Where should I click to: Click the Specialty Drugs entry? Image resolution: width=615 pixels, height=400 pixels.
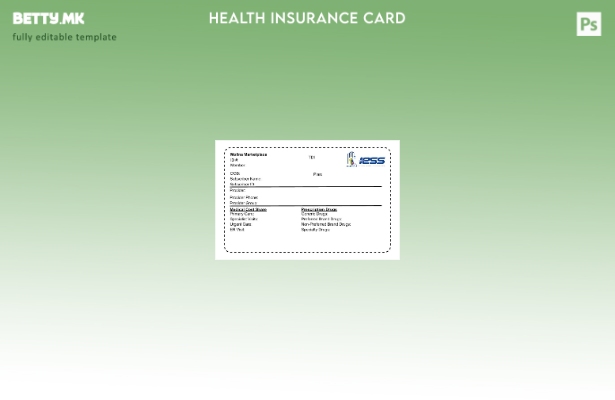click(315, 229)
